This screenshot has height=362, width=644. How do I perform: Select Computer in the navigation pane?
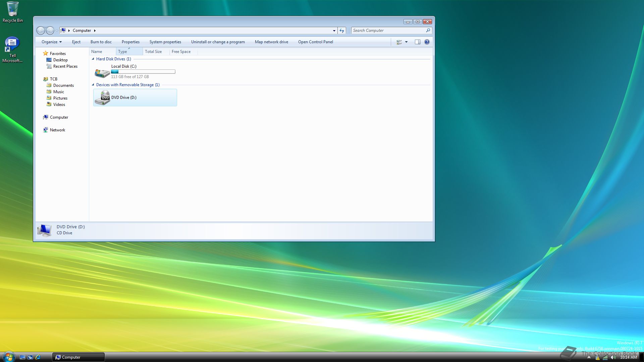pos(59,117)
